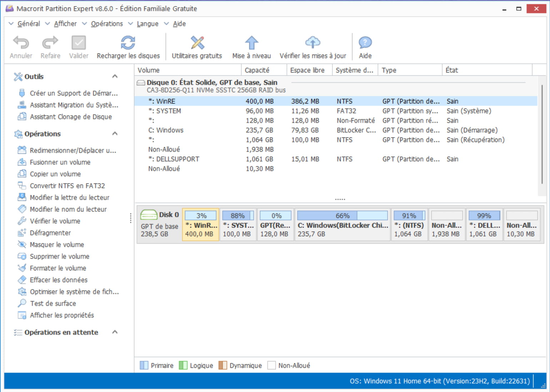Select the WinRE partition row
Image resolution: width=550 pixels, height=392 pixels.
[x=336, y=101]
